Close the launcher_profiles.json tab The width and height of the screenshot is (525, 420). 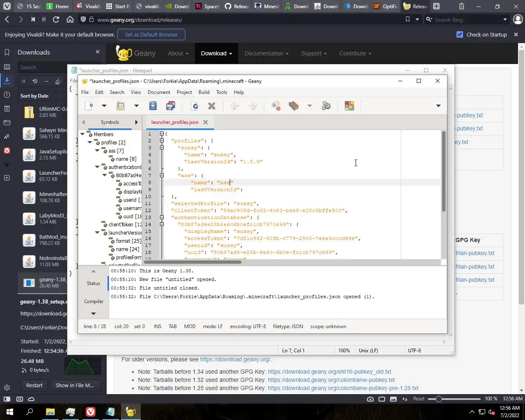(x=205, y=122)
